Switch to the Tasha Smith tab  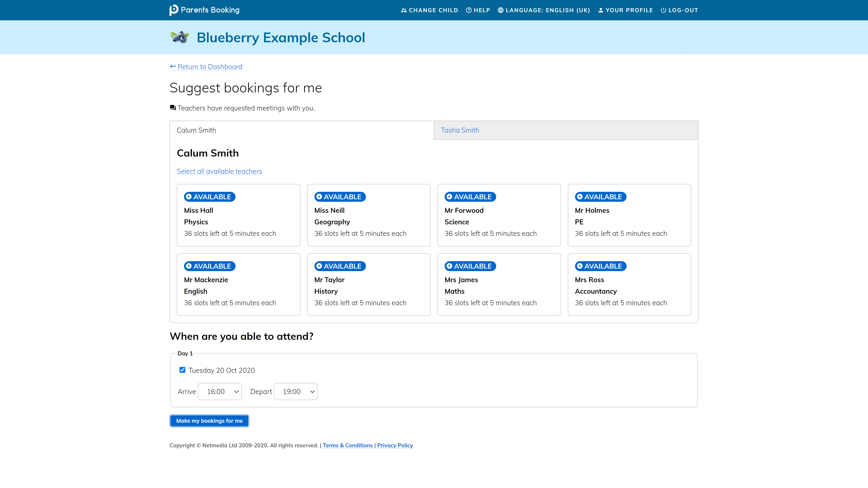coord(460,130)
